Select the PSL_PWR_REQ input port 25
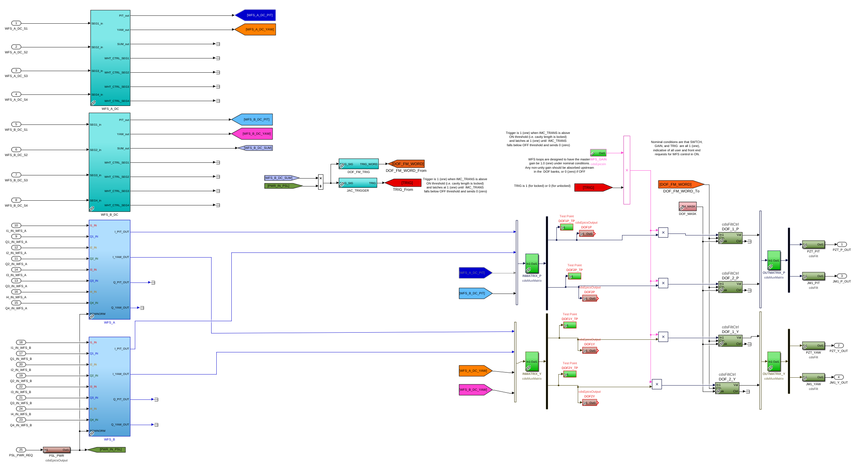The height and width of the screenshot is (465, 868). click(21, 450)
